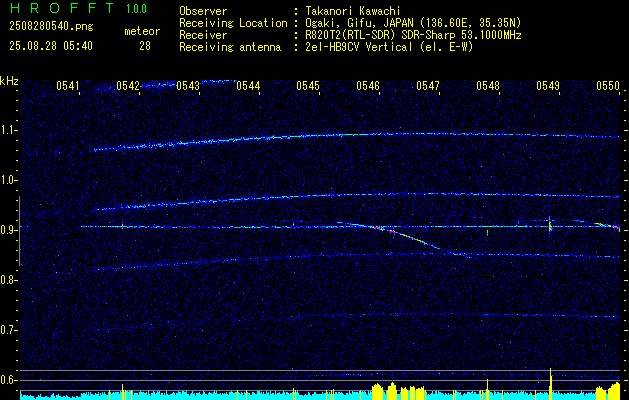629x400 pixels.
Task: Click the 'meteor' label
Action: (142, 32)
